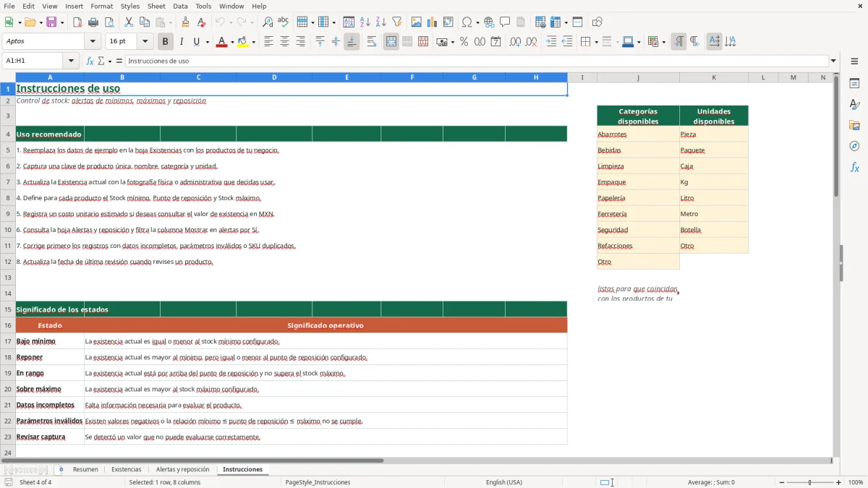Align cell content left
The height and width of the screenshot is (488, 868).
268,42
